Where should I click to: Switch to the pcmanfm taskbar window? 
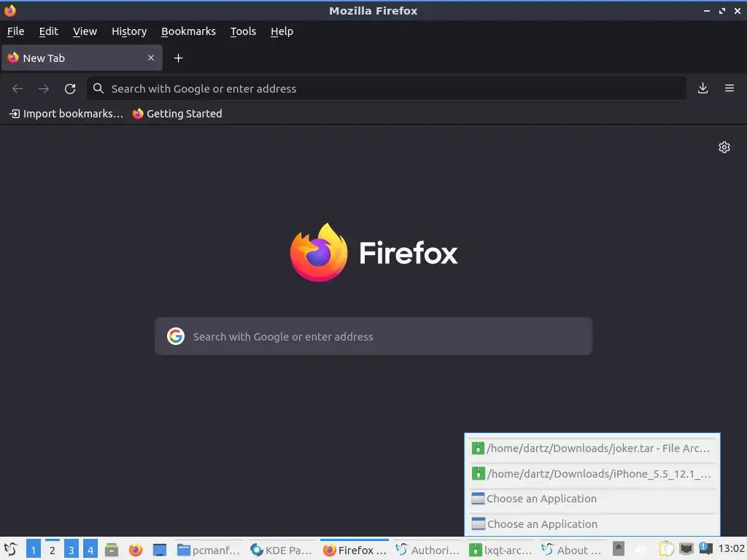point(209,550)
